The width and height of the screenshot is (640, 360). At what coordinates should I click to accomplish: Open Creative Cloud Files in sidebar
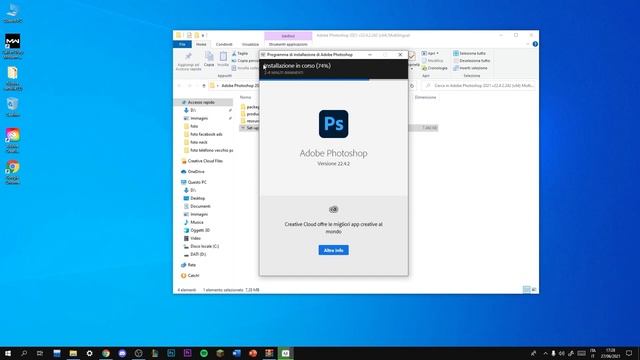[x=202, y=161]
